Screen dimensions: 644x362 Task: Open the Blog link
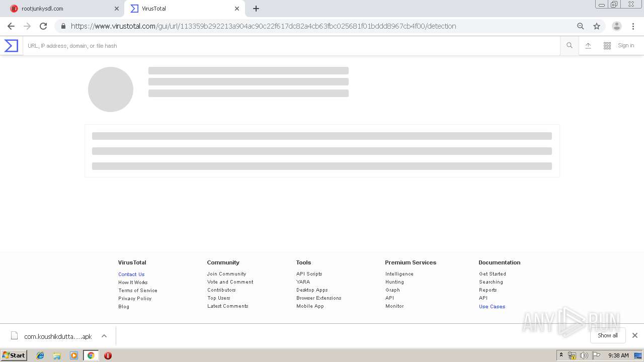124,307
